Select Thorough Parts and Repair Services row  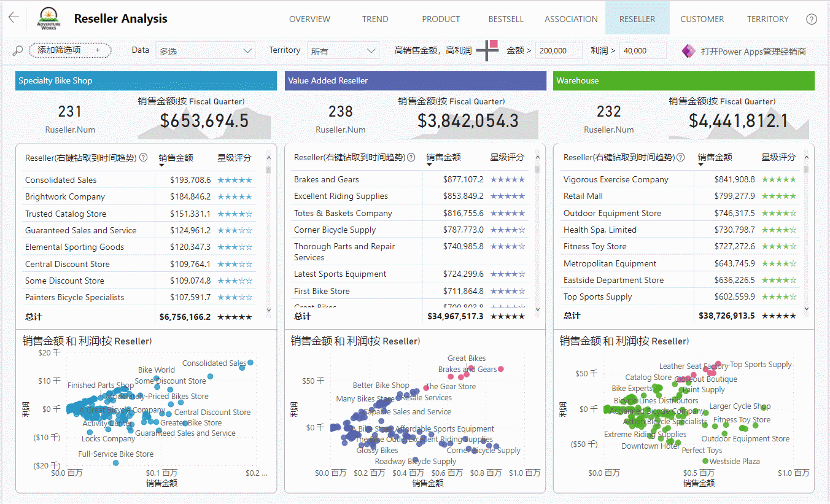tap(409, 252)
